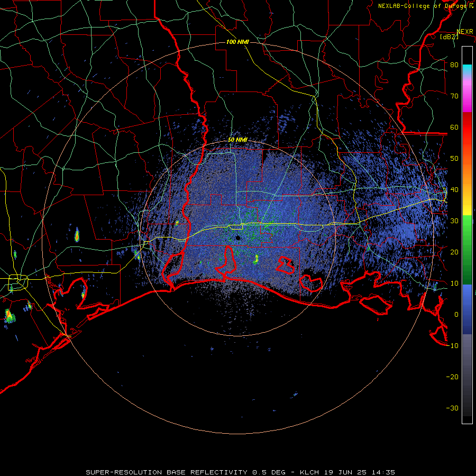
Task: Click the 60 value on the dBZ scale
Action: [454, 127]
